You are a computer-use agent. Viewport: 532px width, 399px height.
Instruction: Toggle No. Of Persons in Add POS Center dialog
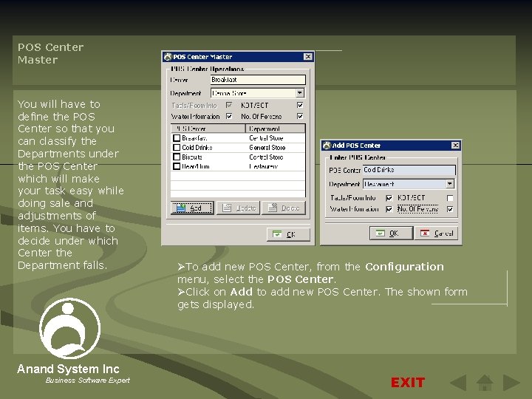tap(450, 209)
